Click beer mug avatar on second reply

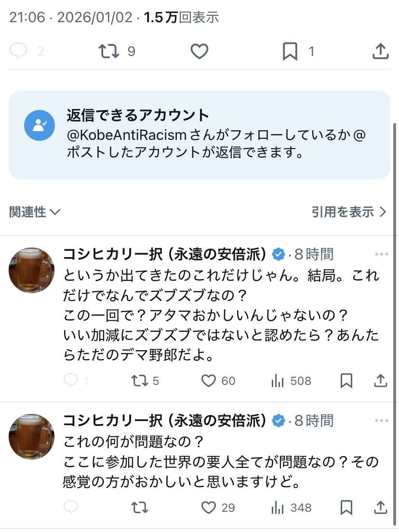tap(31, 437)
